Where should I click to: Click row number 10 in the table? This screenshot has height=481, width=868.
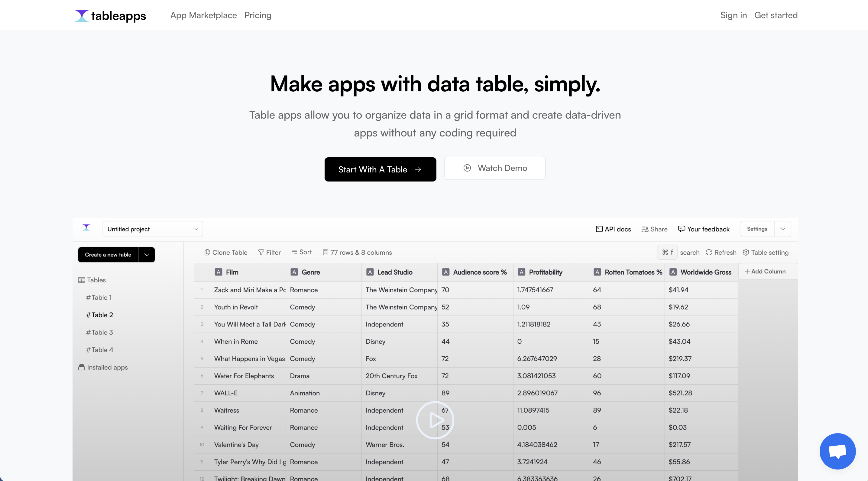pyautogui.click(x=202, y=445)
